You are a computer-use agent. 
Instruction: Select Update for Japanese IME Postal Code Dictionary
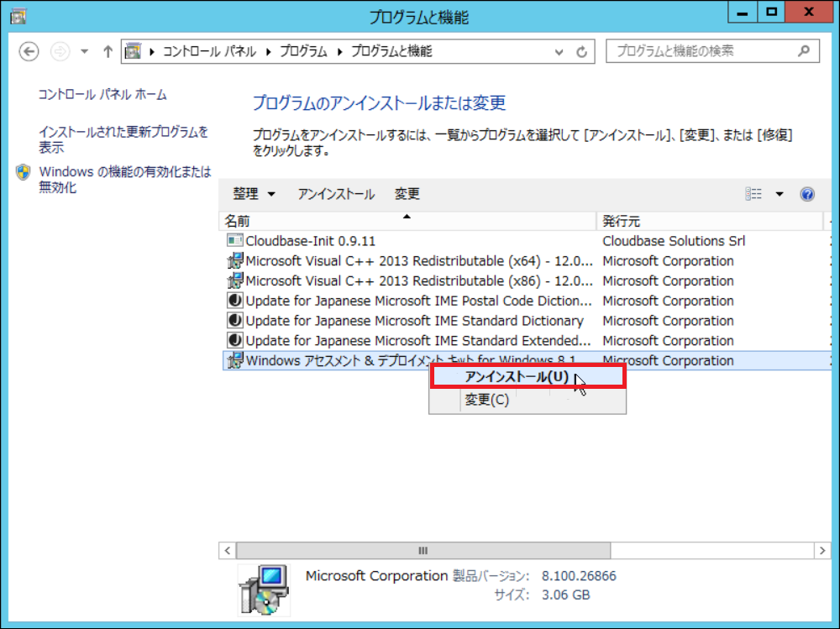pyautogui.click(x=419, y=301)
